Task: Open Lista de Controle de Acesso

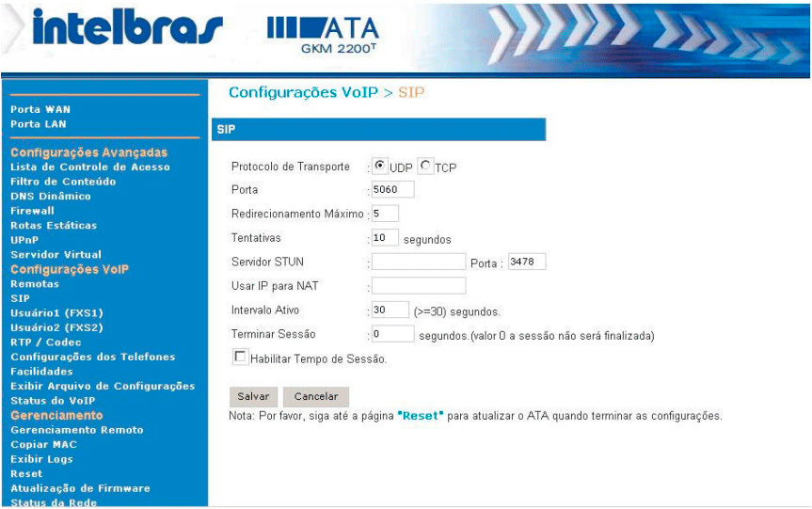Action: click(x=90, y=167)
